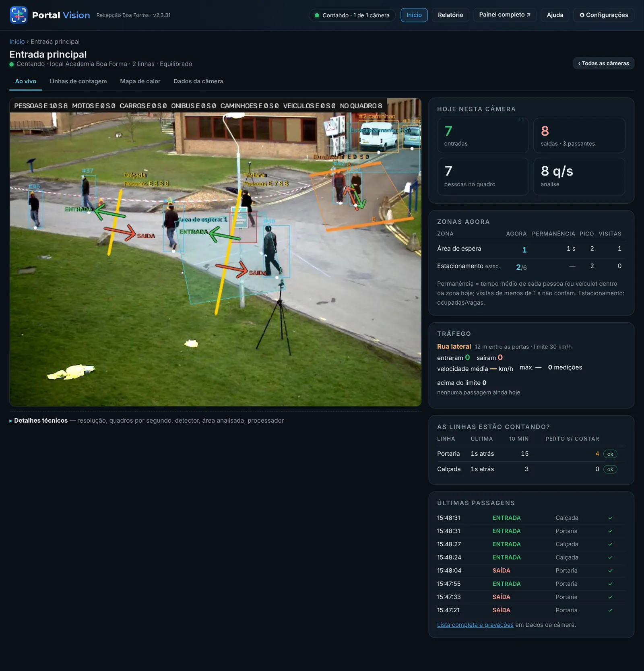
Task: Click the Início button in top navigation
Action: (x=414, y=15)
